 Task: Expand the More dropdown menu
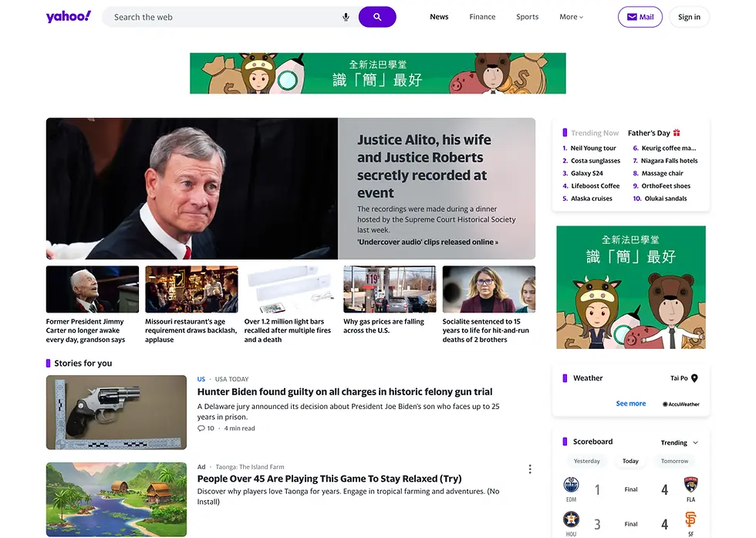572,17
